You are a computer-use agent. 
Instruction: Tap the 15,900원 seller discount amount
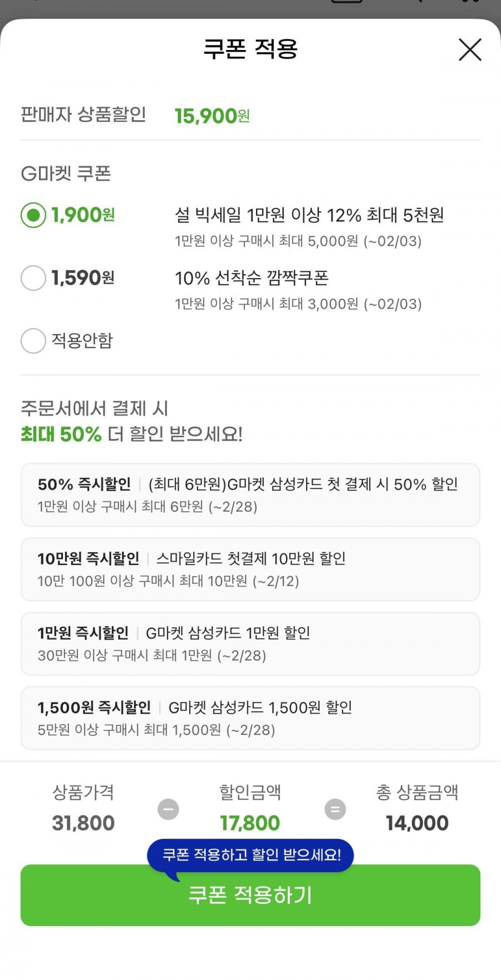tap(212, 116)
